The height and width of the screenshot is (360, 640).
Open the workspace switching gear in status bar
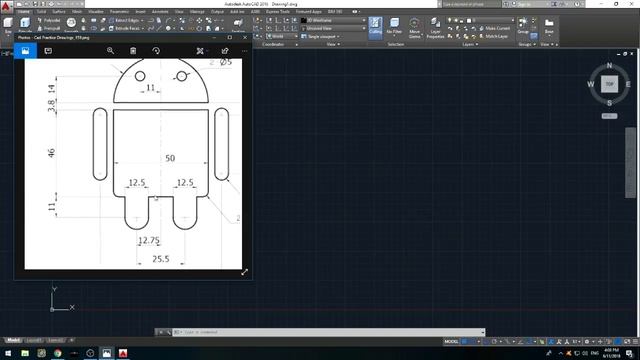pos(587,342)
